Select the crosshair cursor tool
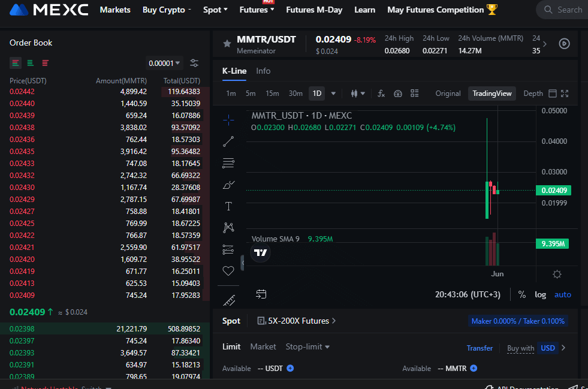 [228, 120]
